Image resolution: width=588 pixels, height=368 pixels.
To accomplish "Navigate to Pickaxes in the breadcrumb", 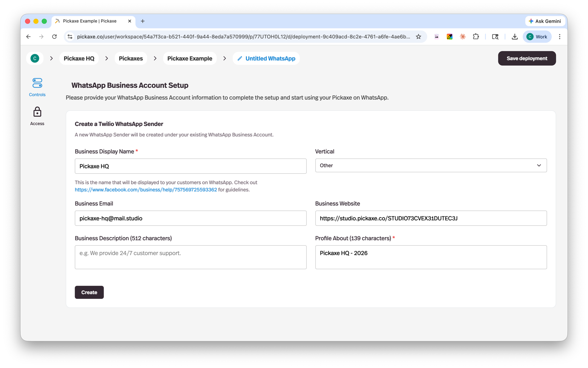I will [x=131, y=58].
